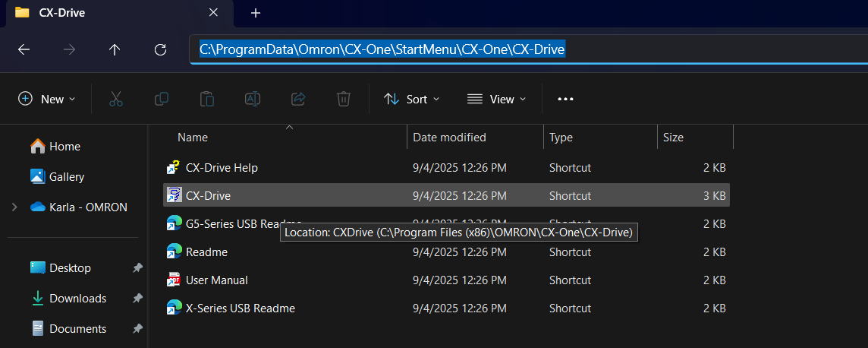Unpin Downloads using its pin icon

tap(137, 298)
